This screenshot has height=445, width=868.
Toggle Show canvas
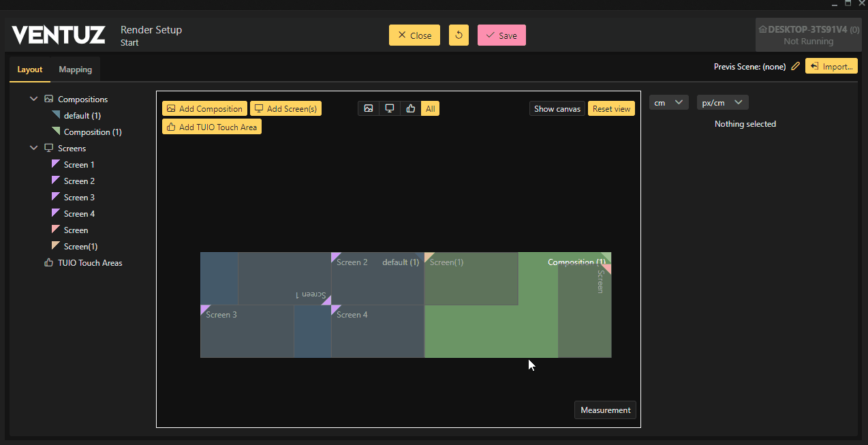[557, 109]
